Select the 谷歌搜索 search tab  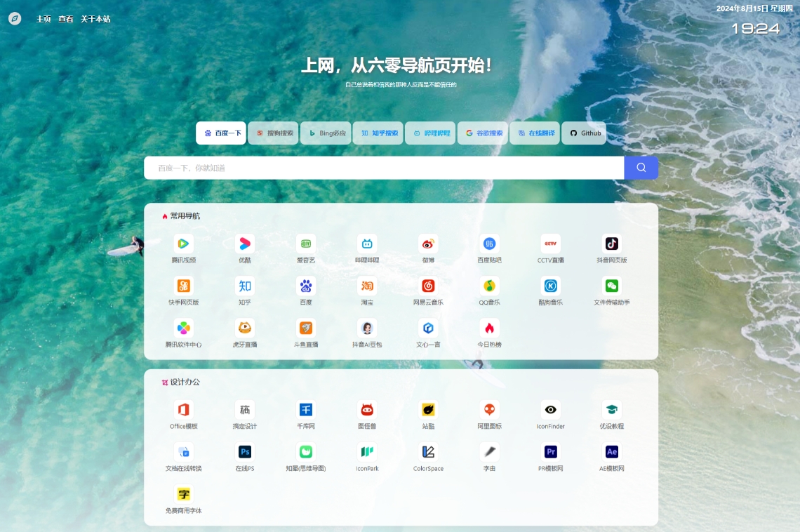(x=483, y=133)
